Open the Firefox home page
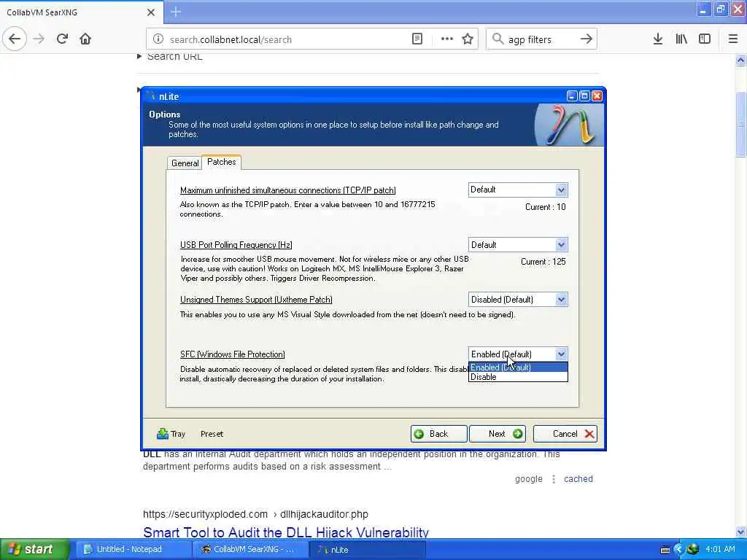Viewport: 747px width, 560px height. point(85,39)
